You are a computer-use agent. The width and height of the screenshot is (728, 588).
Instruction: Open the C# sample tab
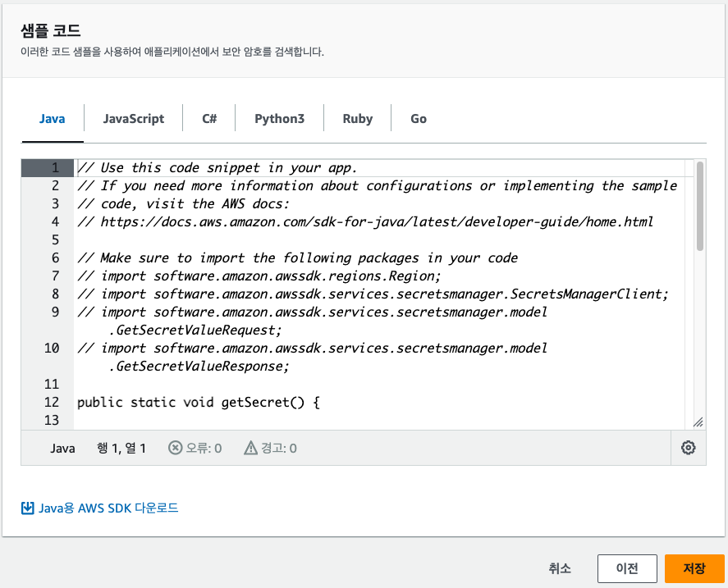209,119
